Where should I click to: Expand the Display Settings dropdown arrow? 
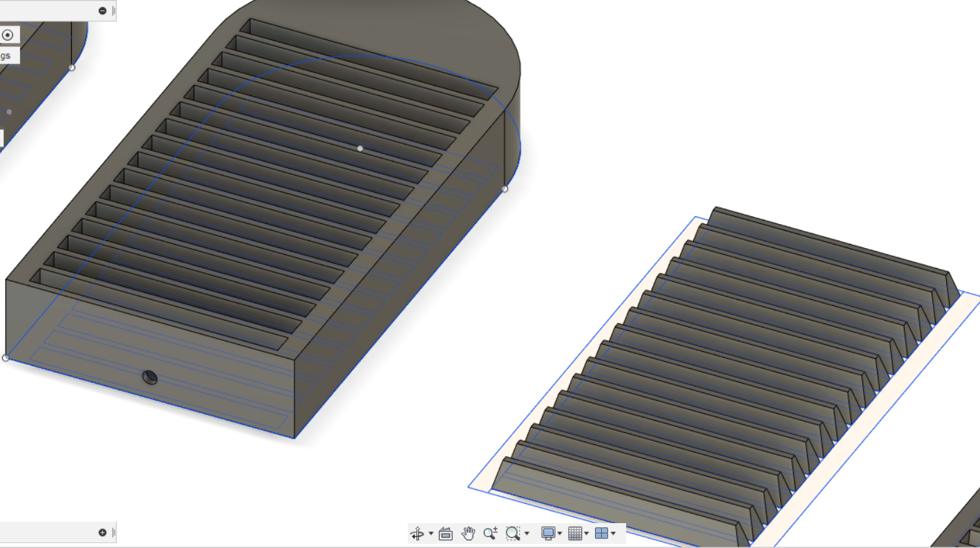(x=560, y=533)
